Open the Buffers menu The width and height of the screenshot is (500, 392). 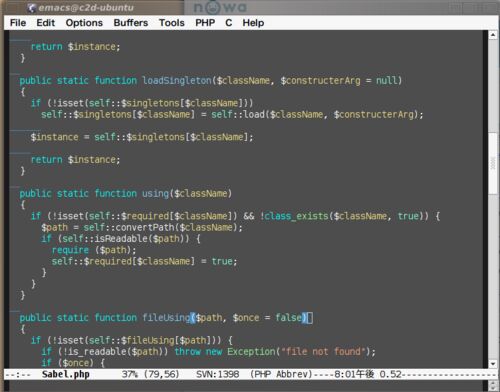[131, 23]
